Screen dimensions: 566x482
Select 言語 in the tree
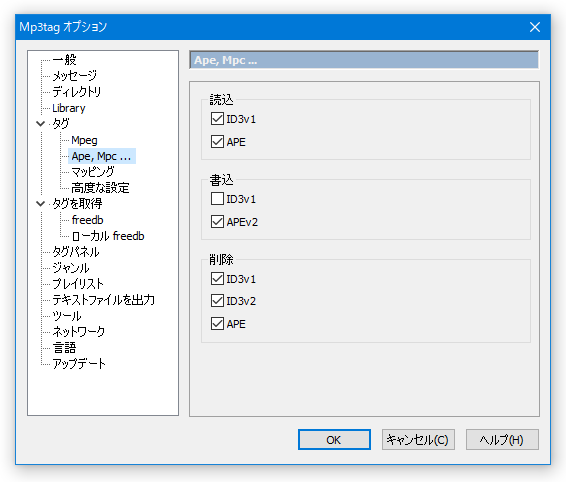[x=64, y=348]
